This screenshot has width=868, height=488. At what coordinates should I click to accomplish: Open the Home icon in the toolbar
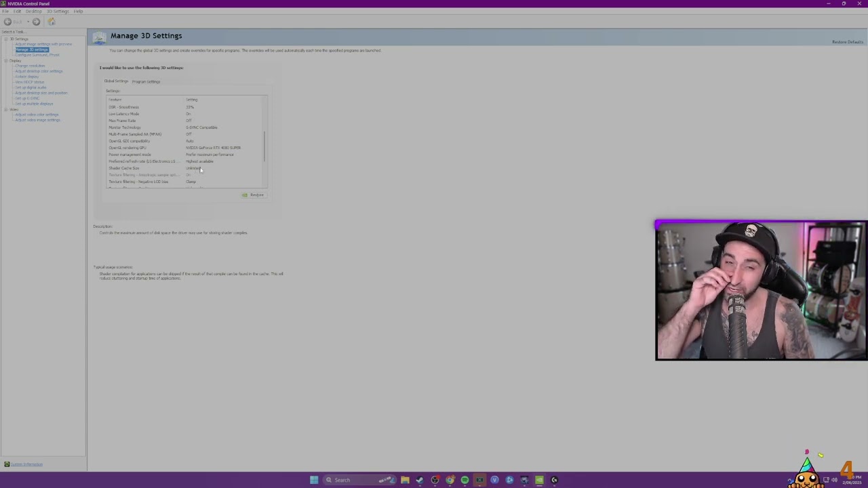click(52, 22)
